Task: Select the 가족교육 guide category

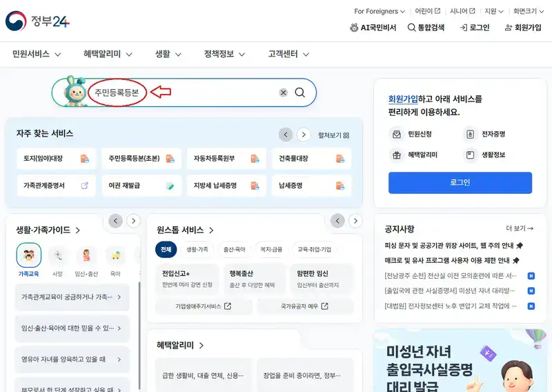Action: 28,260
